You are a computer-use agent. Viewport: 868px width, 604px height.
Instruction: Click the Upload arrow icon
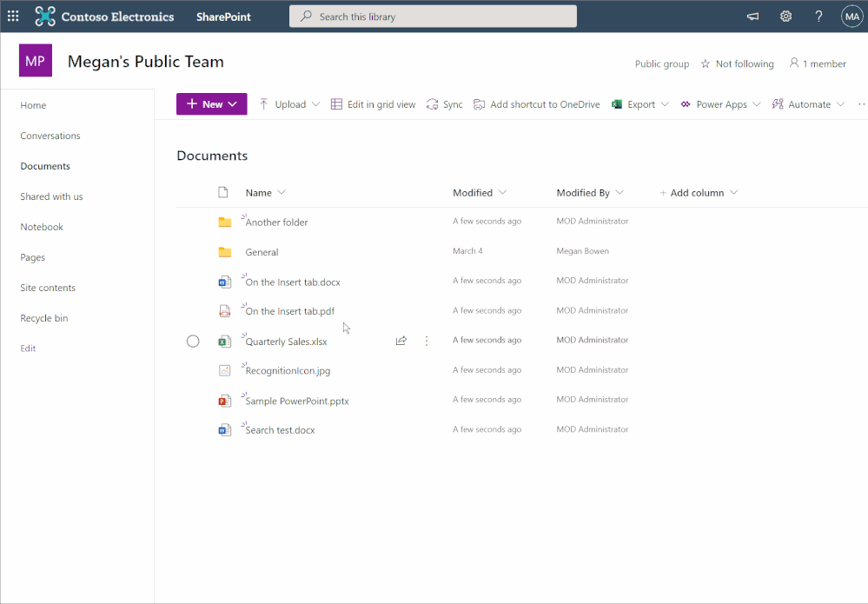[x=263, y=104]
